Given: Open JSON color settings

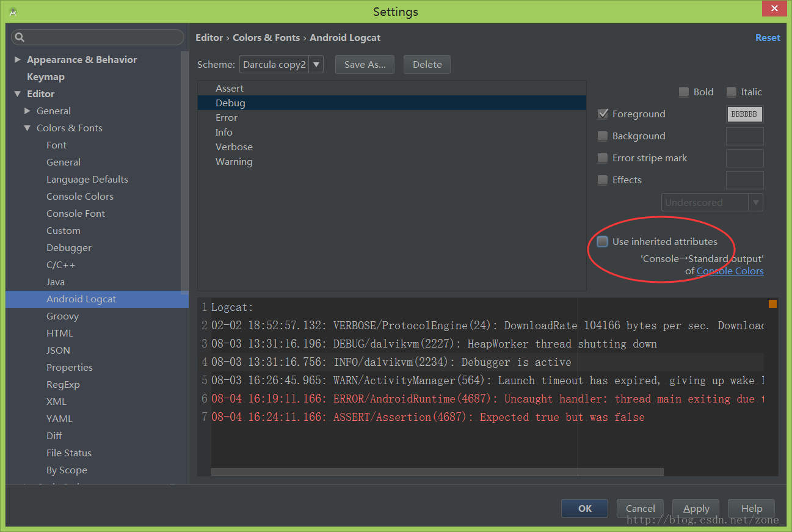Looking at the screenshot, I should point(58,351).
